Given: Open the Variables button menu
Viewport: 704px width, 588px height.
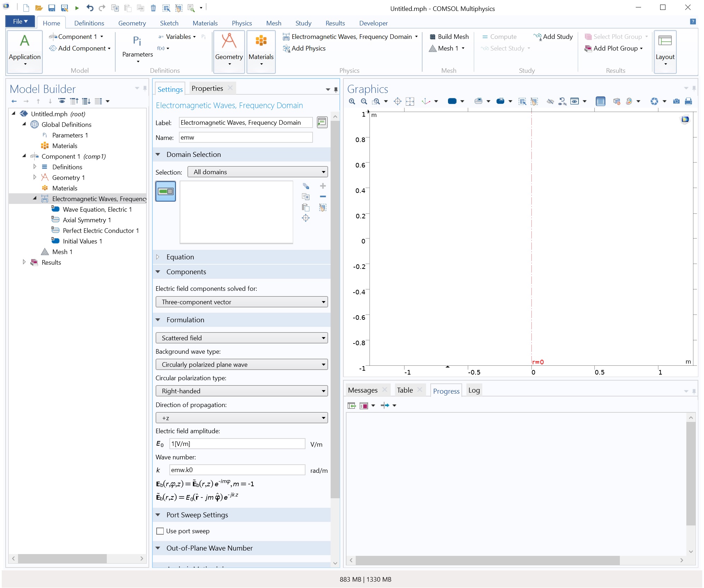Looking at the screenshot, I should tap(177, 37).
